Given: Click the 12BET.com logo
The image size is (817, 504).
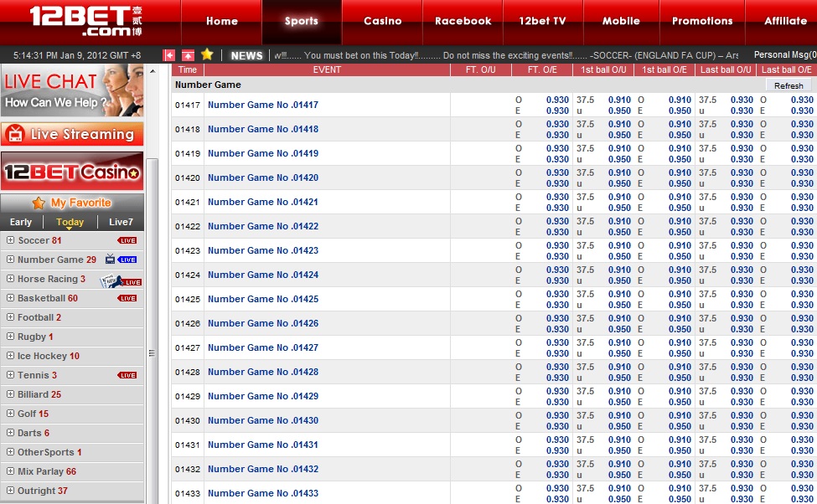Looking at the screenshot, I should point(86,21).
